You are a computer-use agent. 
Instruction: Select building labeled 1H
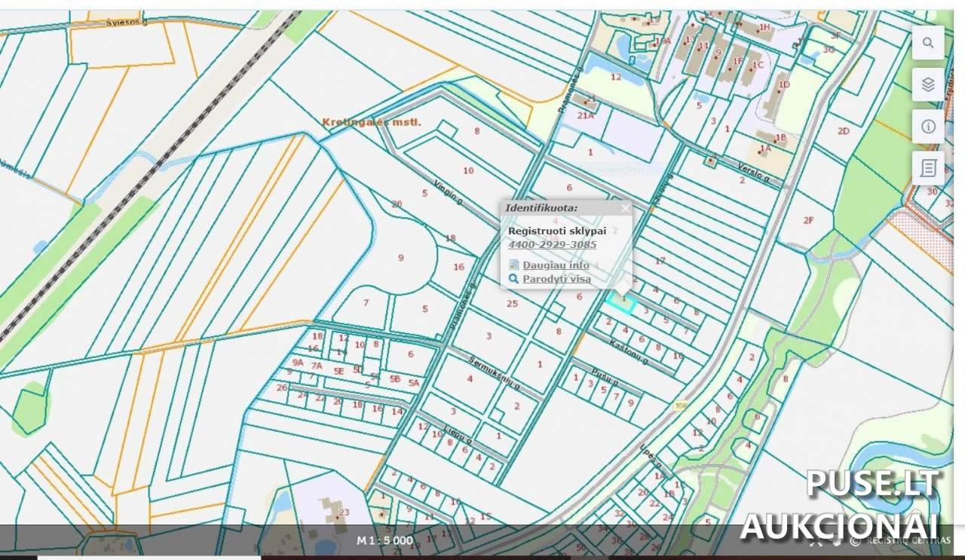coord(764,27)
